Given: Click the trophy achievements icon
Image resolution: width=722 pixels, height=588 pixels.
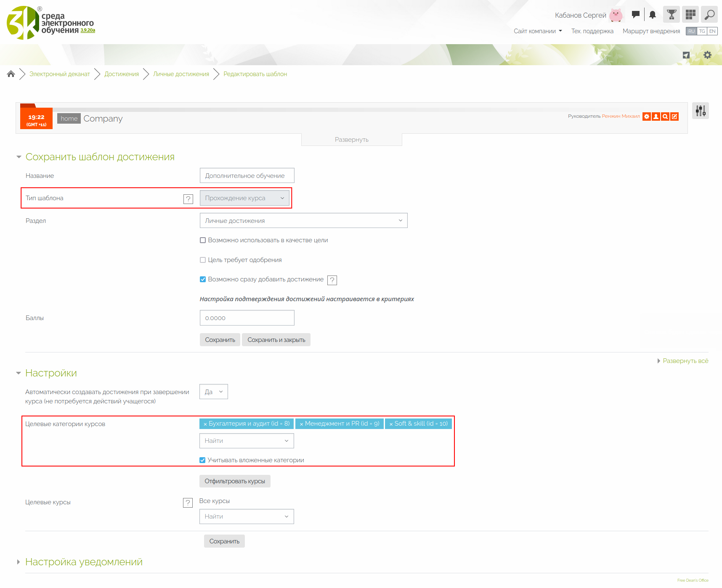Looking at the screenshot, I should click(x=672, y=15).
